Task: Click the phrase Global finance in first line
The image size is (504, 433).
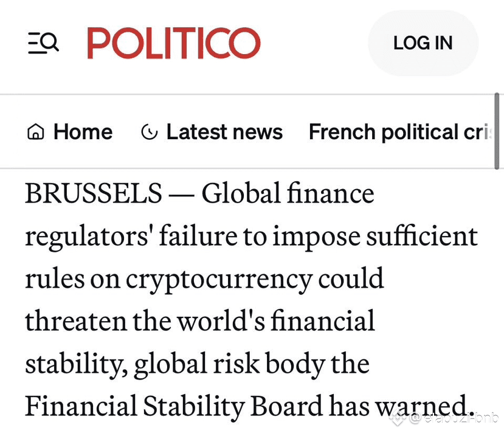Action: click(x=288, y=194)
